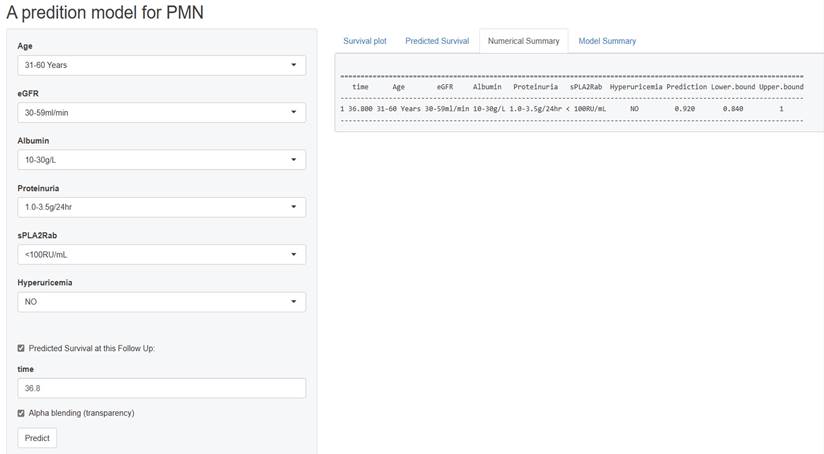
Task: Click the Proteinuria dropdown arrow
Action: [x=293, y=207]
